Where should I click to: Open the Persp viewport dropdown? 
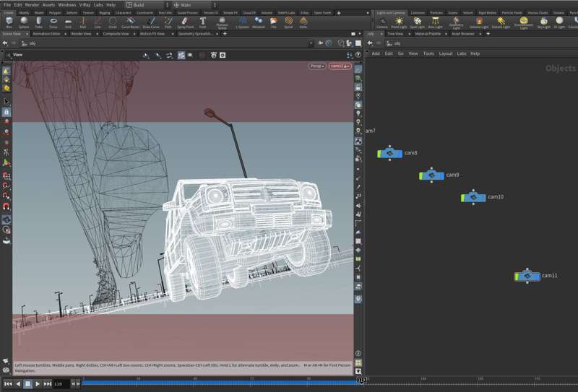[317, 66]
